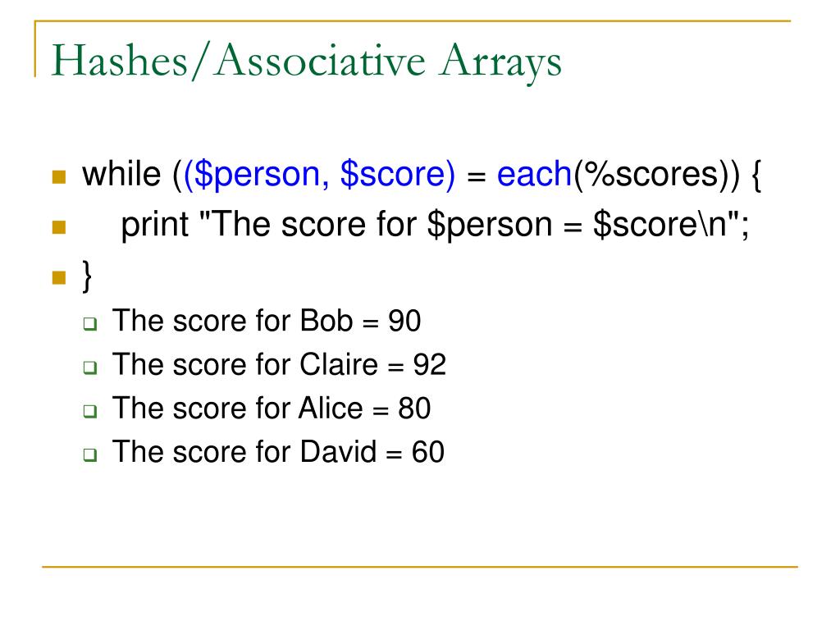Click the gold bullet before the print line
The image size is (840, 630).
pos(59,227)
